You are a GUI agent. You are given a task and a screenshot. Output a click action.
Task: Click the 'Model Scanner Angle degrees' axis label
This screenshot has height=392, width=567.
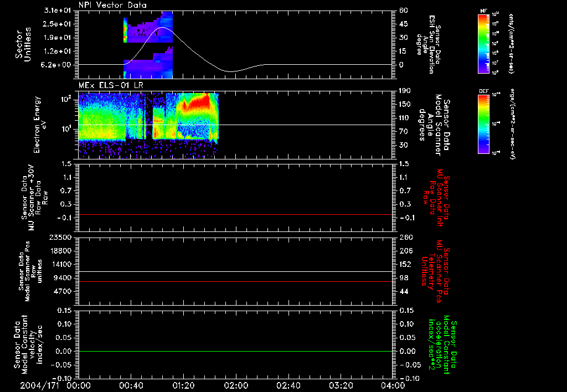tap(434, 125)
